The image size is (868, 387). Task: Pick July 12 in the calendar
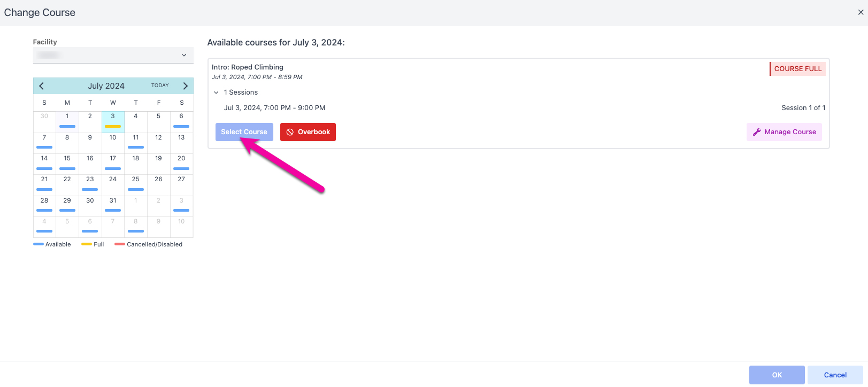click(159, 143)
